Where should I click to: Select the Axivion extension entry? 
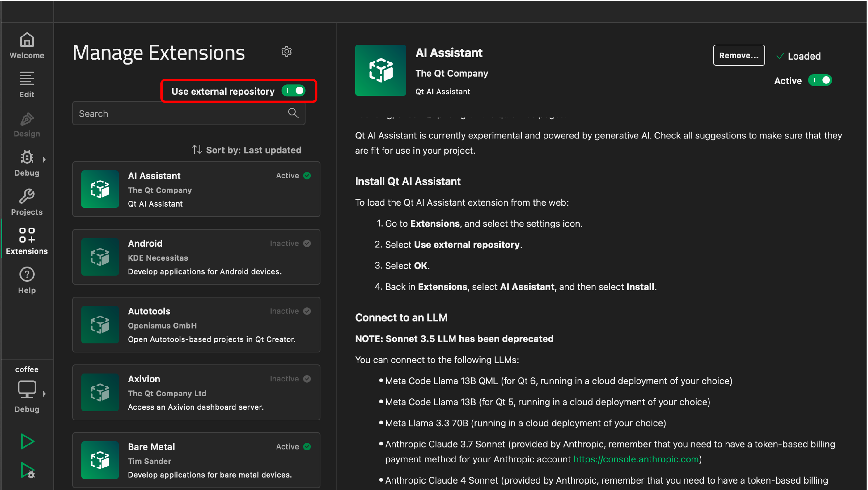(196, 392)
